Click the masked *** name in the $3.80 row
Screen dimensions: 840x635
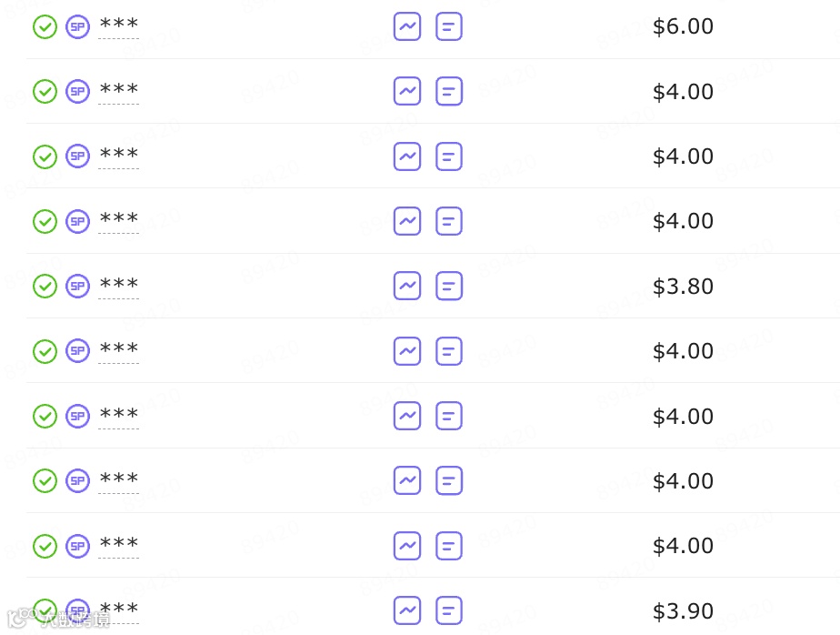click(118, 286)
